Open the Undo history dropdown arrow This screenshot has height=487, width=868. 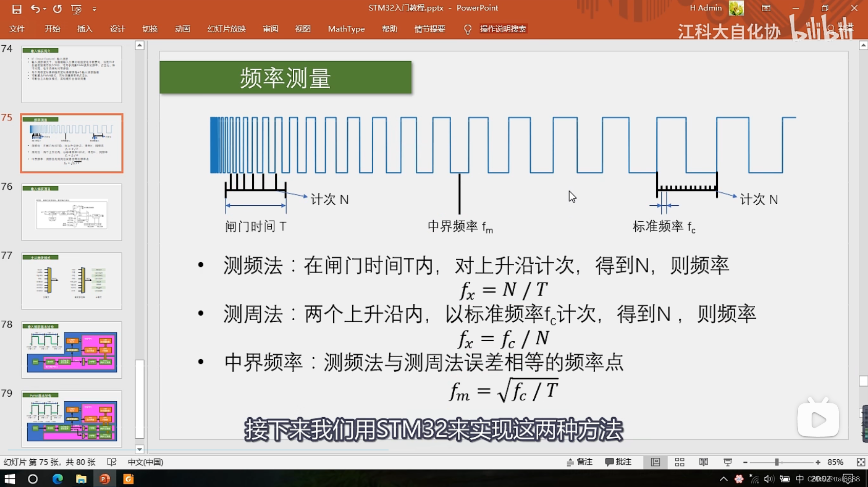(45, 9)
